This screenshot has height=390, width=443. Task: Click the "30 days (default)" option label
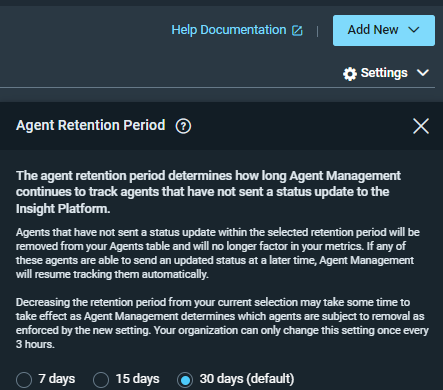(x=247, y=379)
